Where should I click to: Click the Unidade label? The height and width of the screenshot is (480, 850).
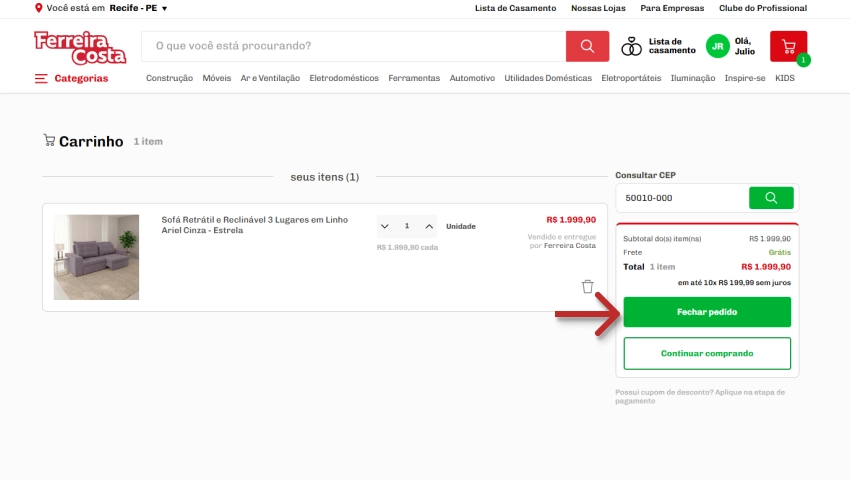pos(461,226)
